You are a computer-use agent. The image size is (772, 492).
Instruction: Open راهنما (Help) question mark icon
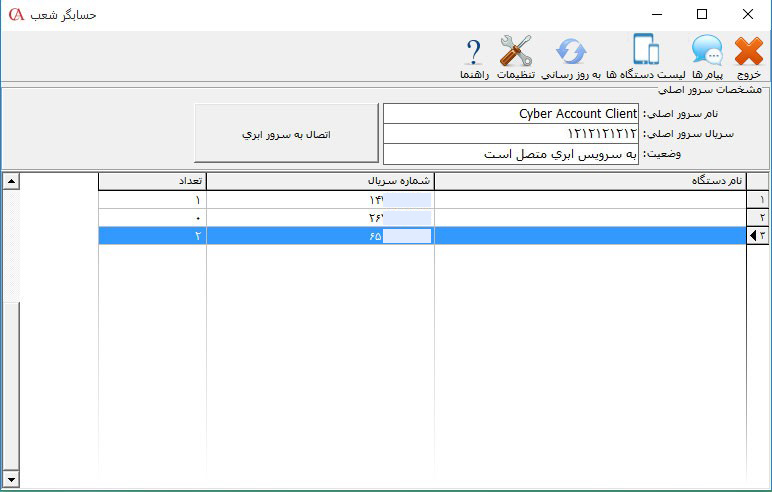[x=474, y=56]
